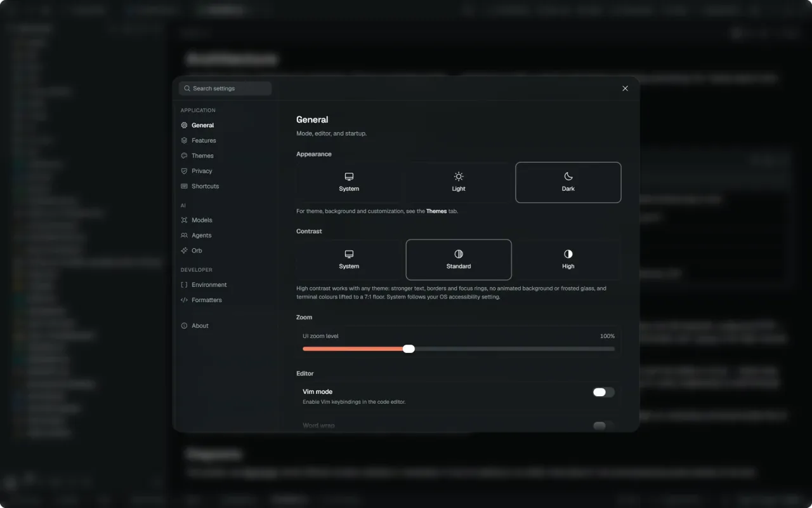This screenshot has height=508, width=812.
Task: Click the layers icon beside Features
Action: [x=184, y=140]
